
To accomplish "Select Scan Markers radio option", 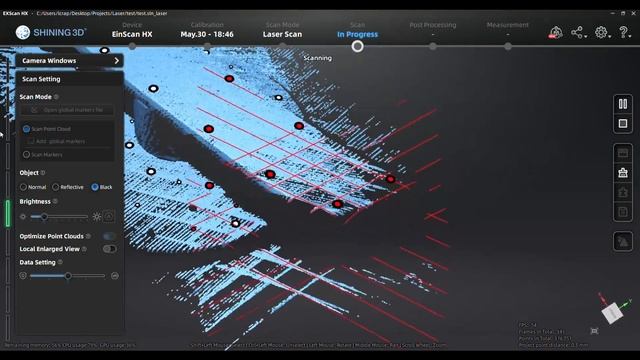I will pos(27,155).
